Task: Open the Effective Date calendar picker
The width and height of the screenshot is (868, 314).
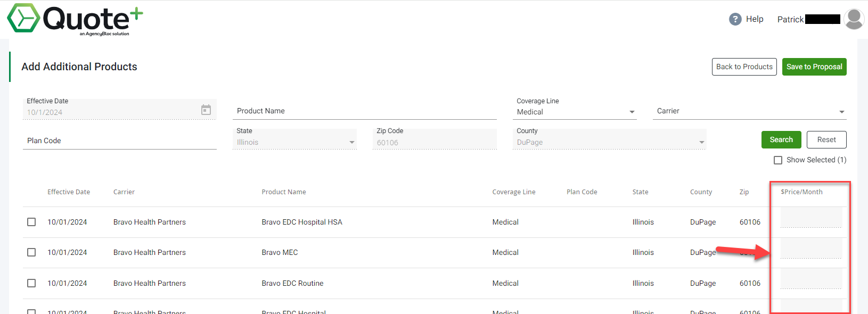Action: pos(206,110)
